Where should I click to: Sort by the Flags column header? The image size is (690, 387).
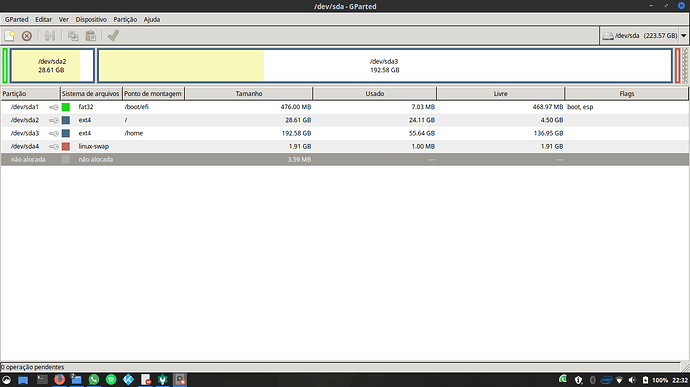[x=627, y=93]
